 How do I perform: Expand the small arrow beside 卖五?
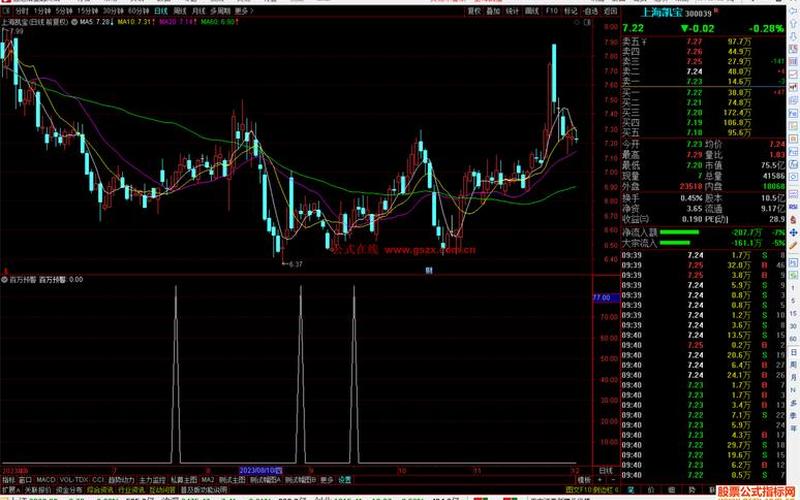tap(645, 41)
